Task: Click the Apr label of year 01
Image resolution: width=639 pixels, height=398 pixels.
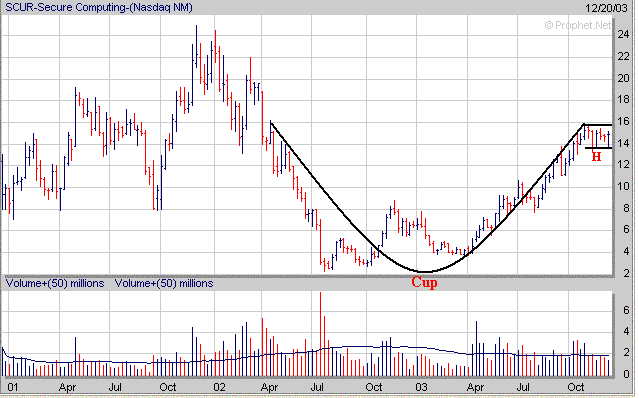Action: click(x=67, y=387)
